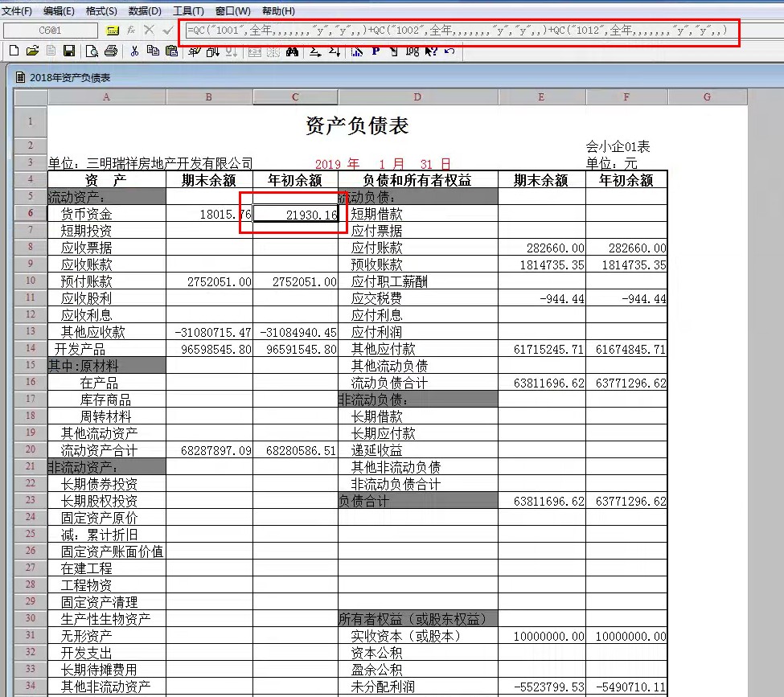The height and width of the screenshot is (697, 784).
Task: Click the horizontal Sum icon
Action: click(315, 51)
